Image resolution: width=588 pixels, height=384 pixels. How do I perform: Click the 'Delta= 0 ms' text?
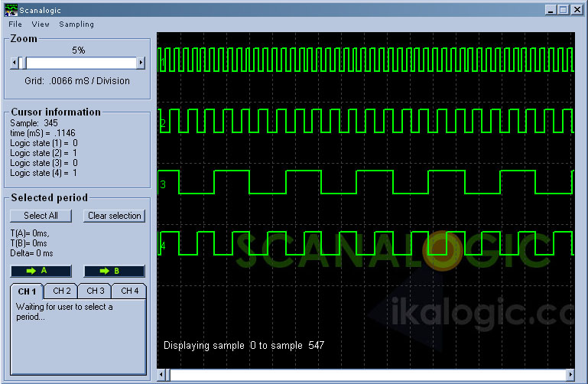tap(31, 253)
